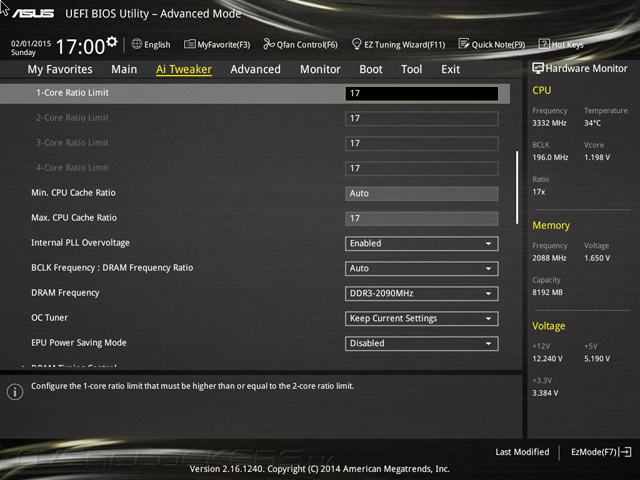Open Quick Note(F9)

(492, 44)
